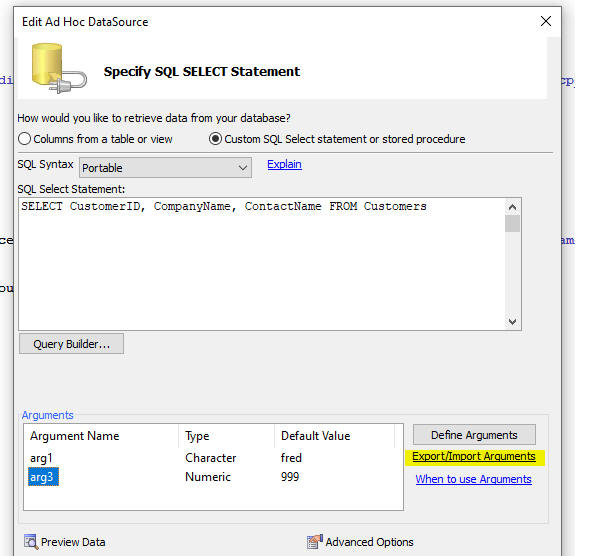Open the SQL Syntax Portable dropdown
Image resolution: width=592 pixels, height=556 pixels.
coord(165,168)
